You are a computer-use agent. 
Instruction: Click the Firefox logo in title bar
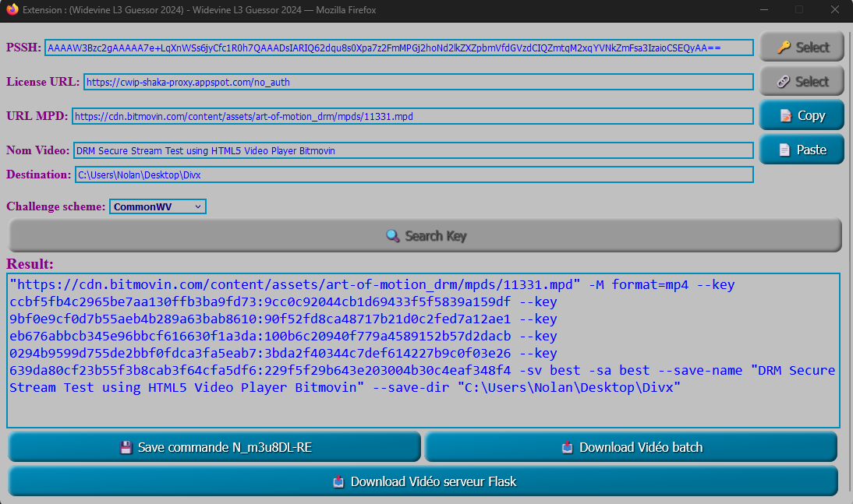tap(12, 9)
